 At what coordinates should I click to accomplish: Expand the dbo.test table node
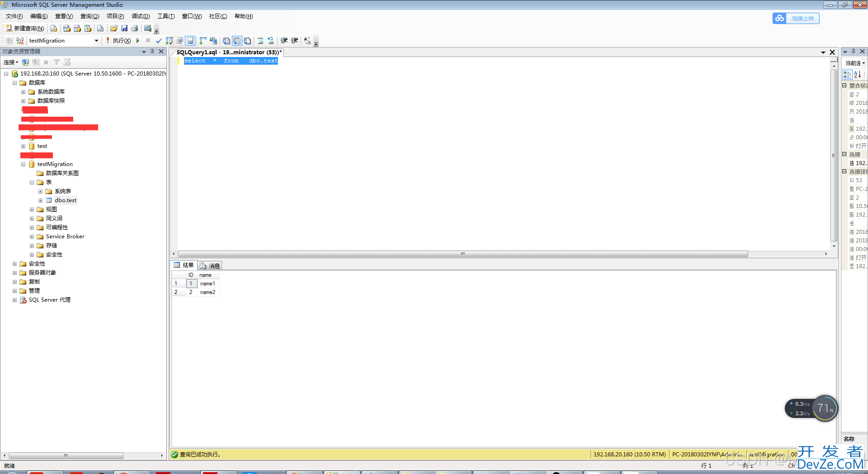coord(40,200)
